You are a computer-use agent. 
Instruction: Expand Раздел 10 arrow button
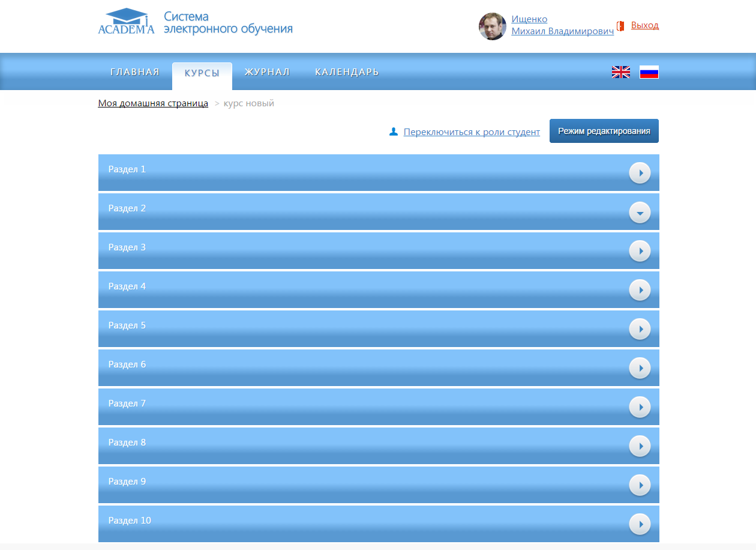(x=640, y=524)
